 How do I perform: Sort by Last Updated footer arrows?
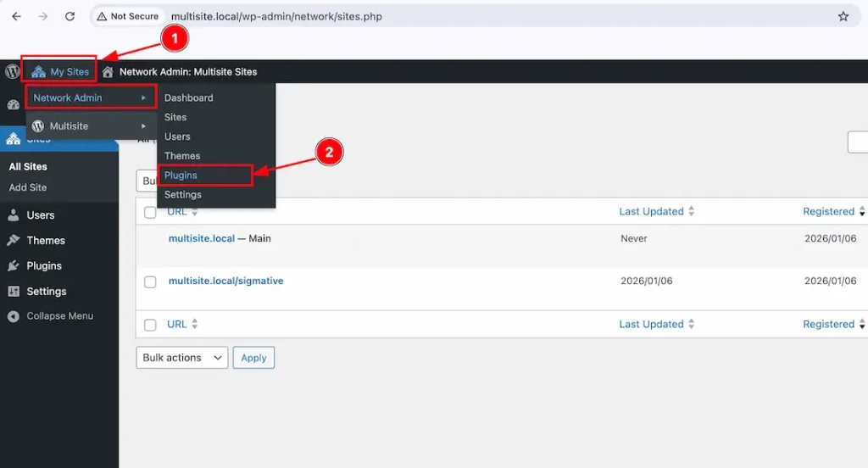(x=692, y=324)
